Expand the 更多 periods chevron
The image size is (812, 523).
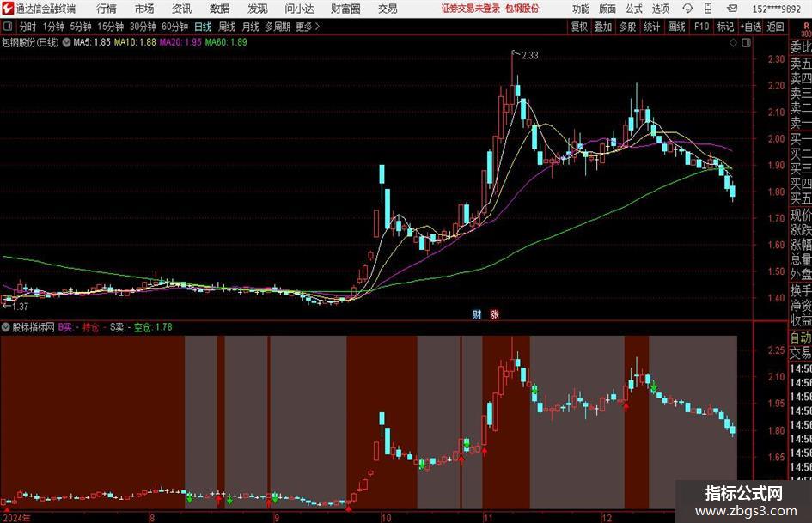(x=308, y=27)
